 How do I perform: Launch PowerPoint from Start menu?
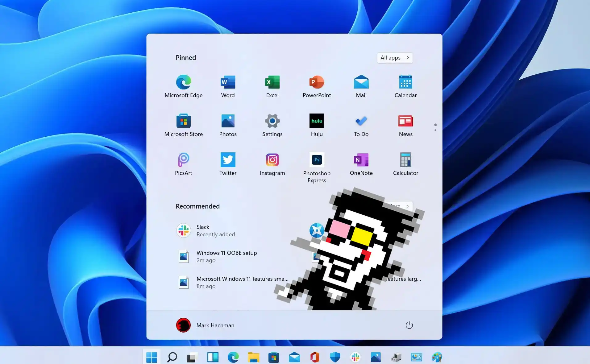click(x=317, y=86)
